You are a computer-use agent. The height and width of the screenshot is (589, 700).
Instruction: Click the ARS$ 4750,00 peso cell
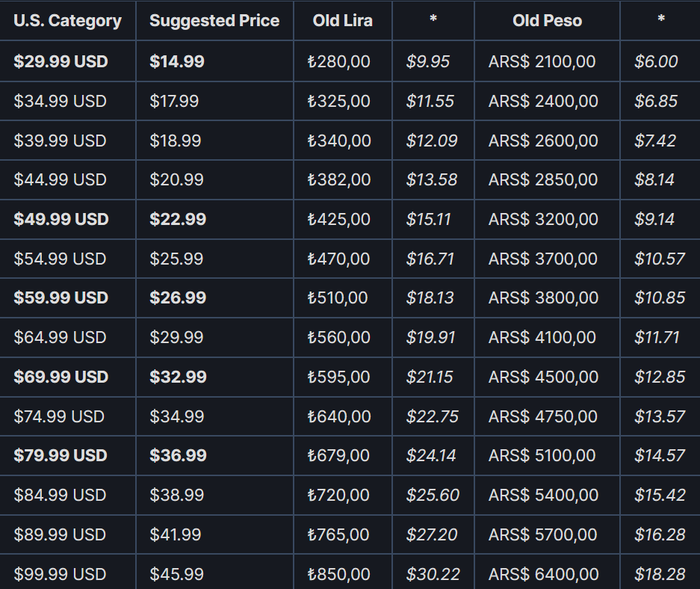[x=543, y=416]
